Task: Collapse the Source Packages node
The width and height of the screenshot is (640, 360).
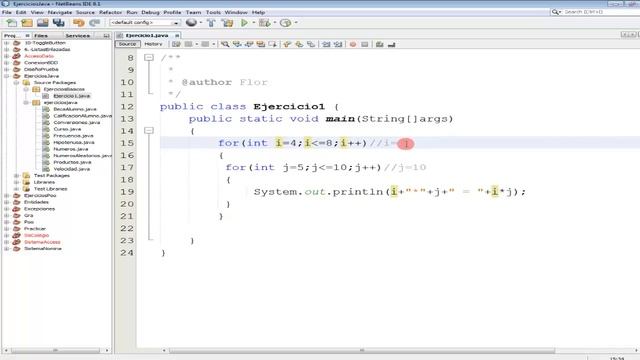Action: point(16,82)
